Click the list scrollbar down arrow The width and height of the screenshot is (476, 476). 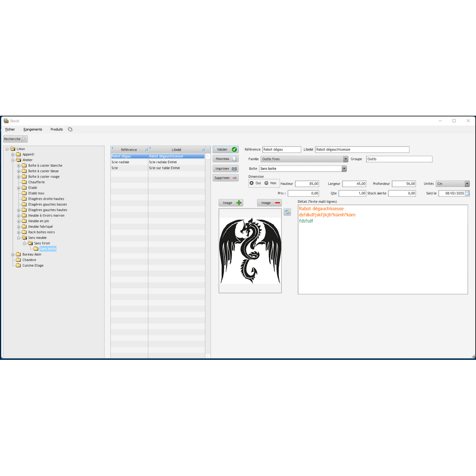tap(208, 356)
